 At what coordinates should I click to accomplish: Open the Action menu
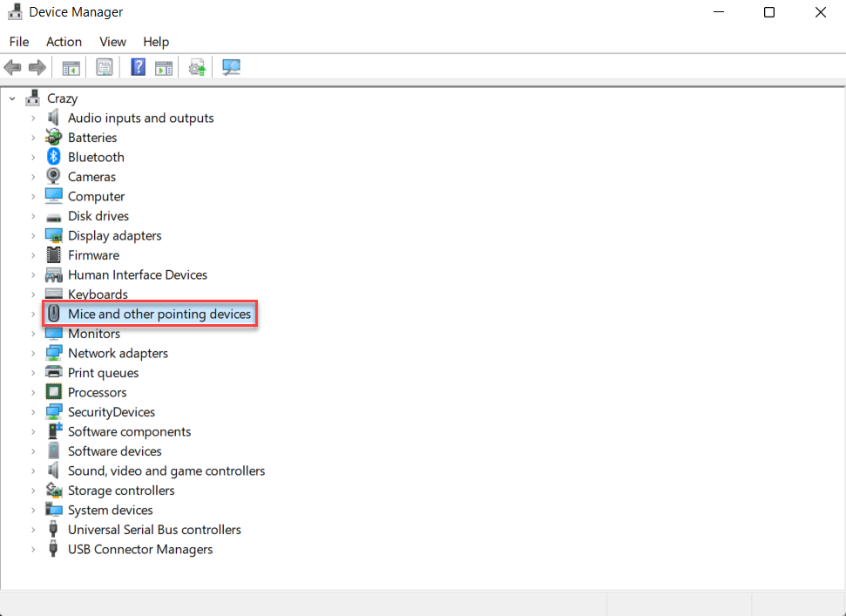click(x=64, y=42)
